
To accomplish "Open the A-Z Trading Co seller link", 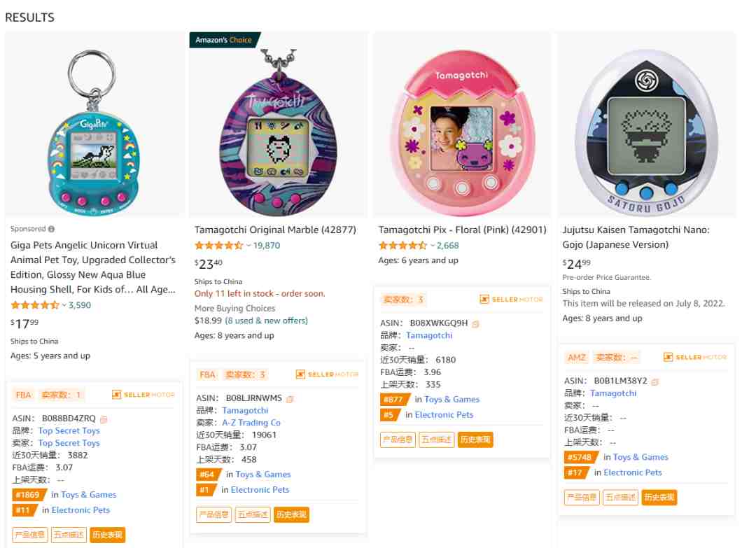I will (x=251, y=423).
